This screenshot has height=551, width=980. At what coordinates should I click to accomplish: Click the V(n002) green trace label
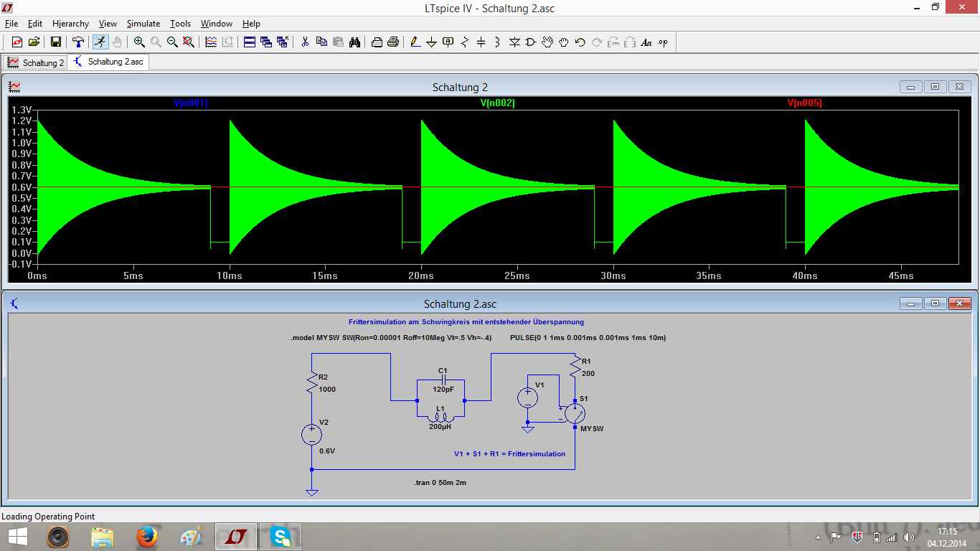coord(497,103)
